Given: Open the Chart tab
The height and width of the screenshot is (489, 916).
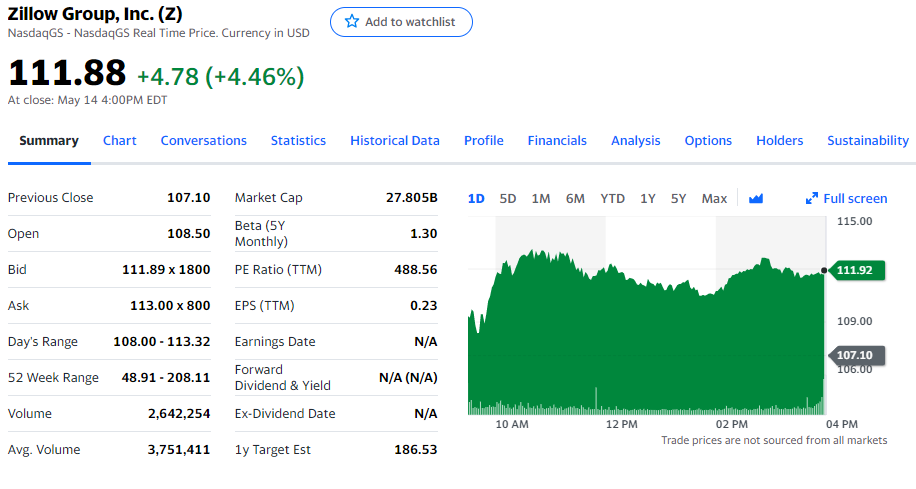Looking at the screenshot, I should click(120, 141).
